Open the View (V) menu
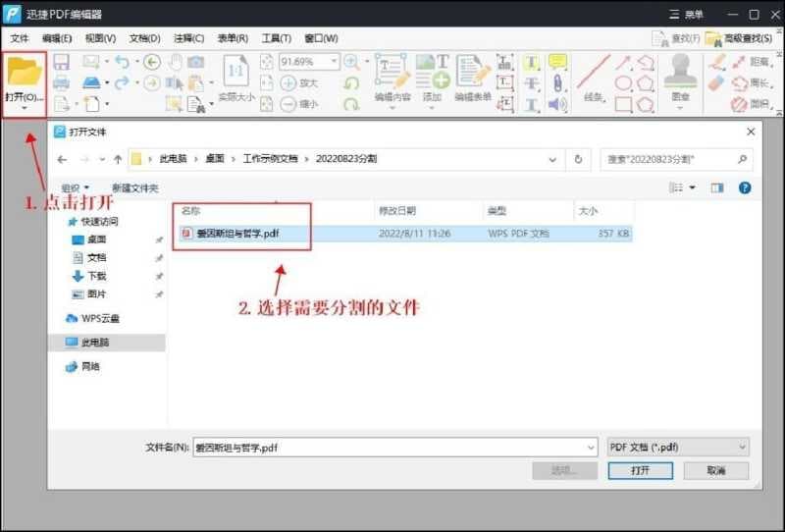Image resolution: width=785 pixels, height=532 pixels. 100,38
